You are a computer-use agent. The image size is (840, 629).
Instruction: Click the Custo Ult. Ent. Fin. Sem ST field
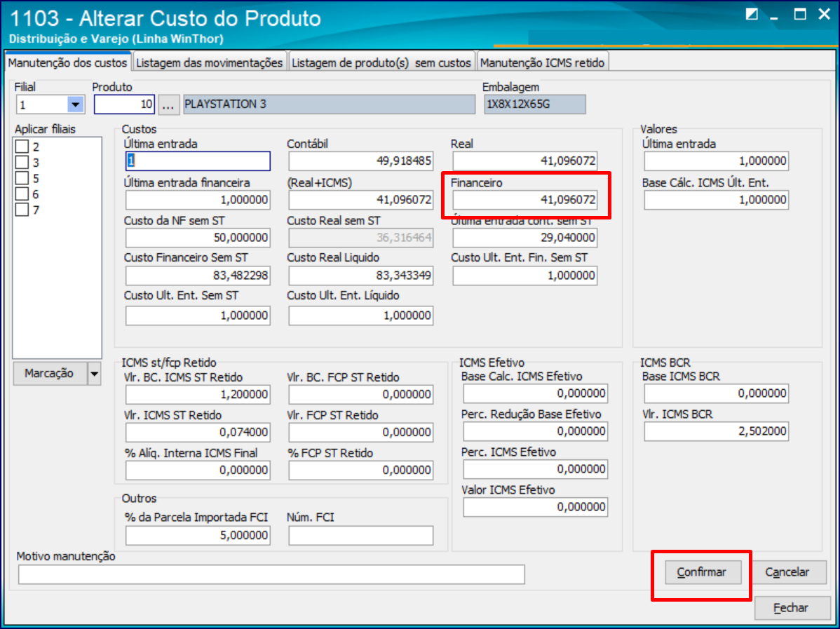[525, 276]
